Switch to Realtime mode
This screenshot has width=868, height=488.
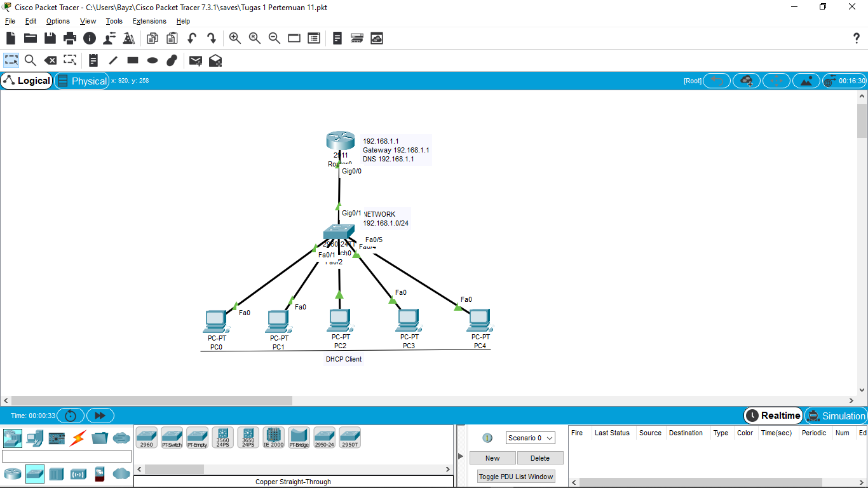[x=773, y=416]
